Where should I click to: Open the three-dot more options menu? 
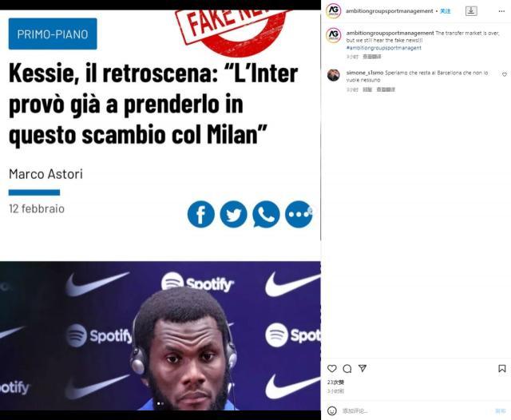coord(501,11)
